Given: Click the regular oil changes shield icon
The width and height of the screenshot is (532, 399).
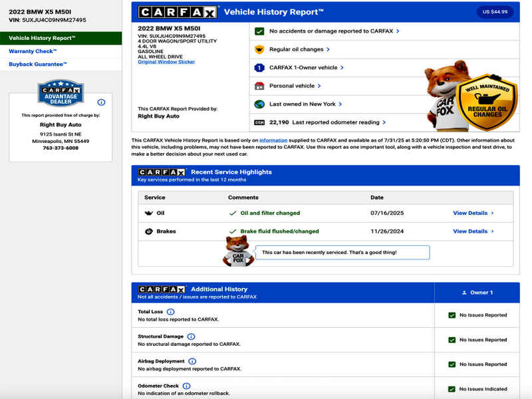Looking at the screenshot, I should 259,49.
